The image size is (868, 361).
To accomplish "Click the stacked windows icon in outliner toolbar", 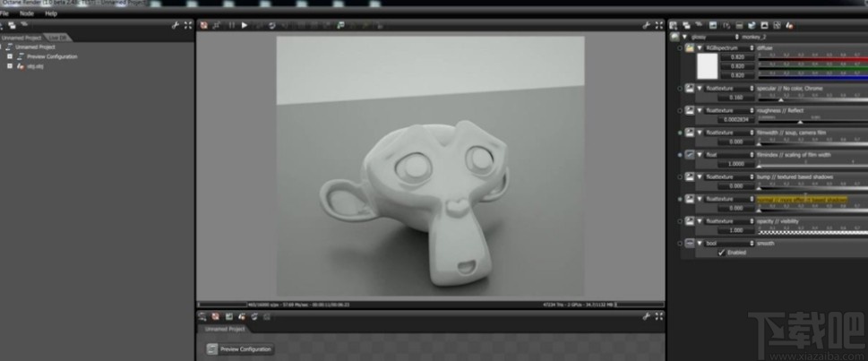I will coord(13,25).
